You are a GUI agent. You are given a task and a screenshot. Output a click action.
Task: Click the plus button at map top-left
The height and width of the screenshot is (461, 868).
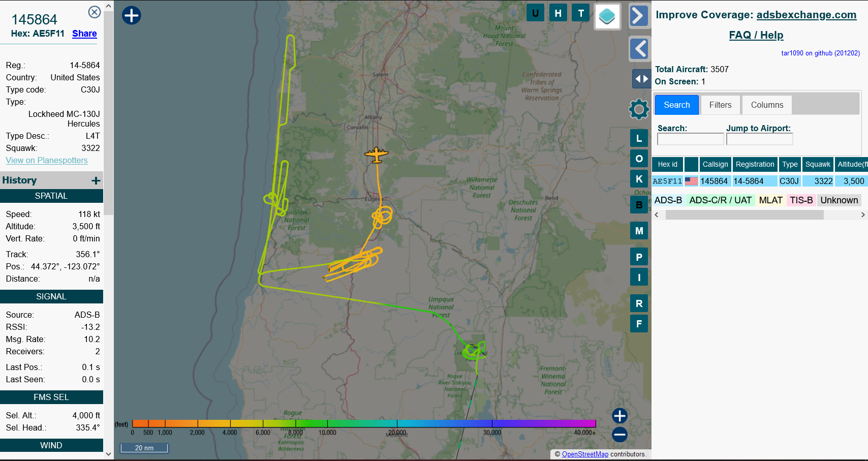click(x=132, y=15)
